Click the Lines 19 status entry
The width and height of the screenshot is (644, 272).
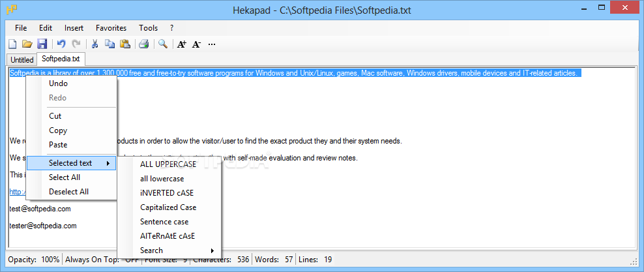click(x=315, y=259)
